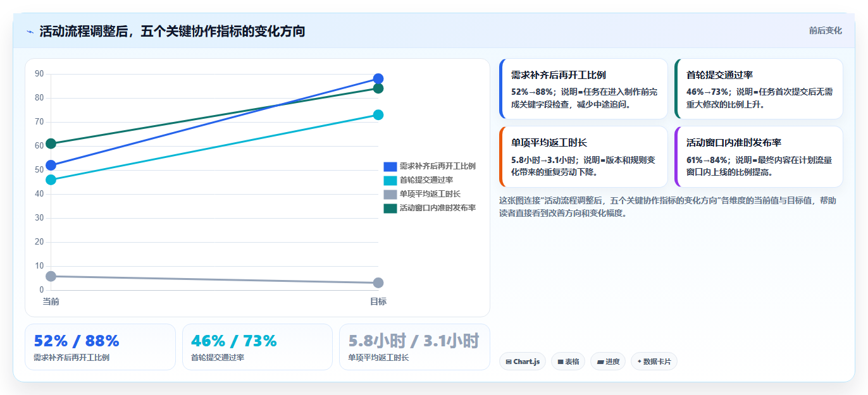The height and width of the screenshot is (395, 868).
Task: Click the Chart.js tag
Action: pos(523,362)
